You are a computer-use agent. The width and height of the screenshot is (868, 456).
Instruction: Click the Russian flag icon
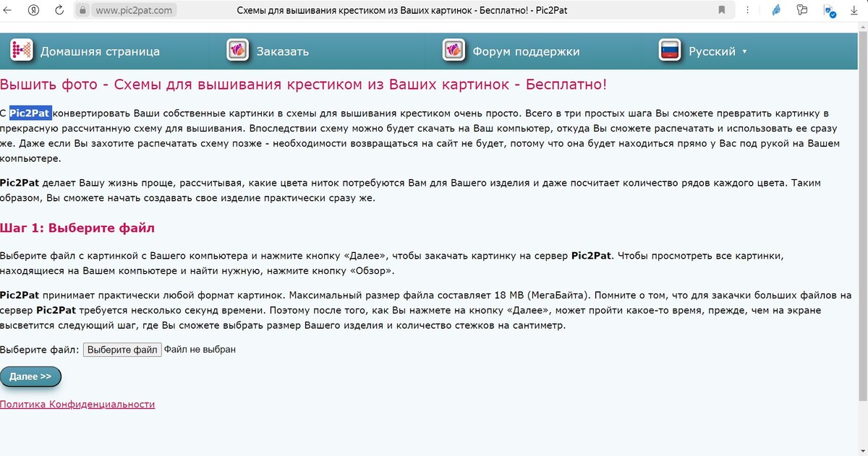tap(671, 51)
